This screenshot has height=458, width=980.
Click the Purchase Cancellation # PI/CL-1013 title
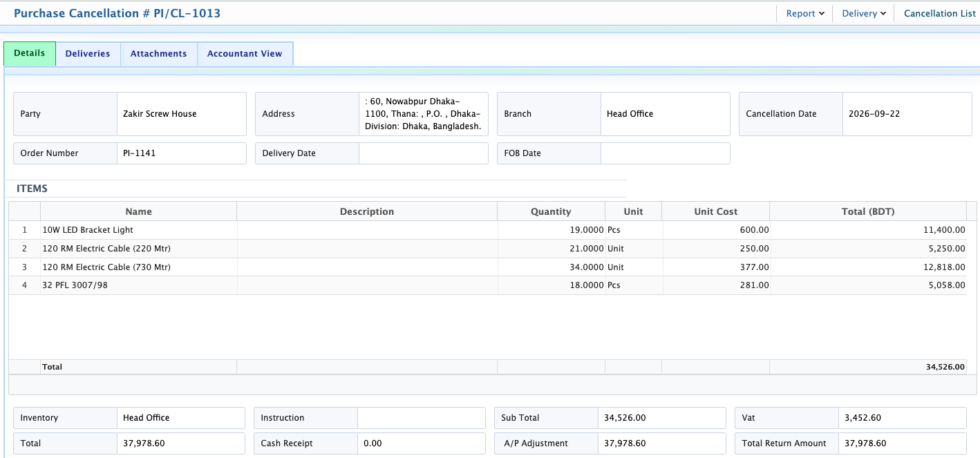click(117, 13)
